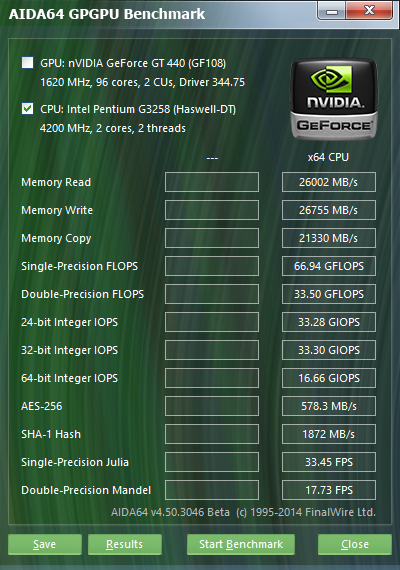Image resolution: width=400 pixels, height=570 pixels.
Task: Close the GPGPU Benchmark dialog
Action: coord(355,544)
